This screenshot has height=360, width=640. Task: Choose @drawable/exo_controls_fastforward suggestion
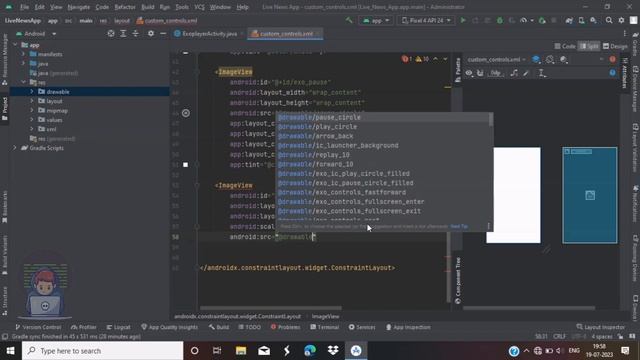(384, 192)
